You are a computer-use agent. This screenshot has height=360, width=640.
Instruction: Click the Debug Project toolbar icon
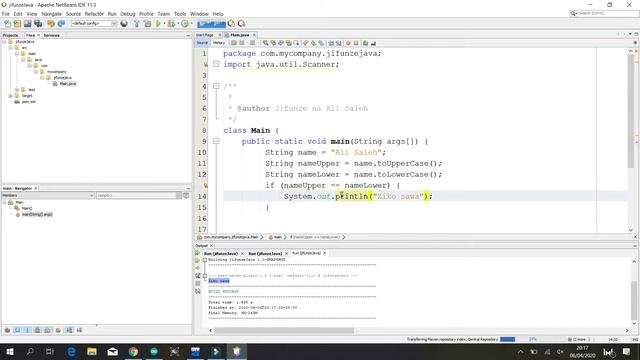coord(171,24)
